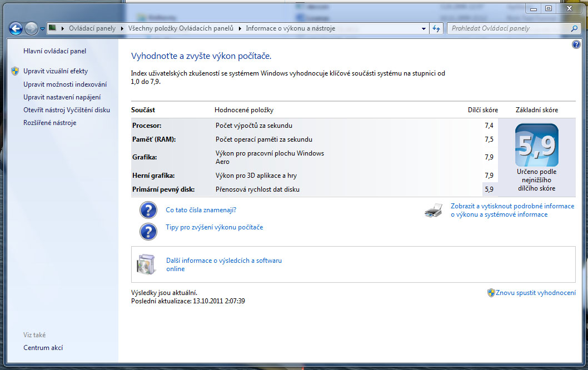Click 'Přenosová rychlost dat disku' text
Viewport: 588px width, 370px height.
[x=257, y=189]
